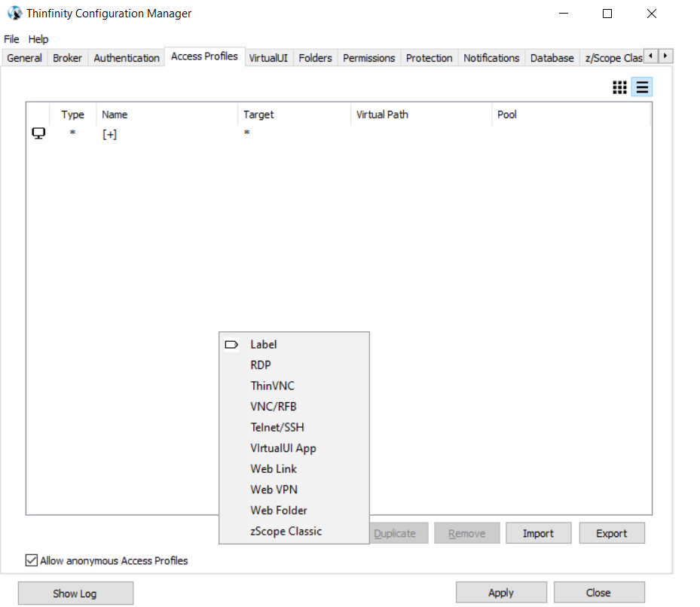Sort by the Type column header
Screen dimensions: 700x607
73,114
